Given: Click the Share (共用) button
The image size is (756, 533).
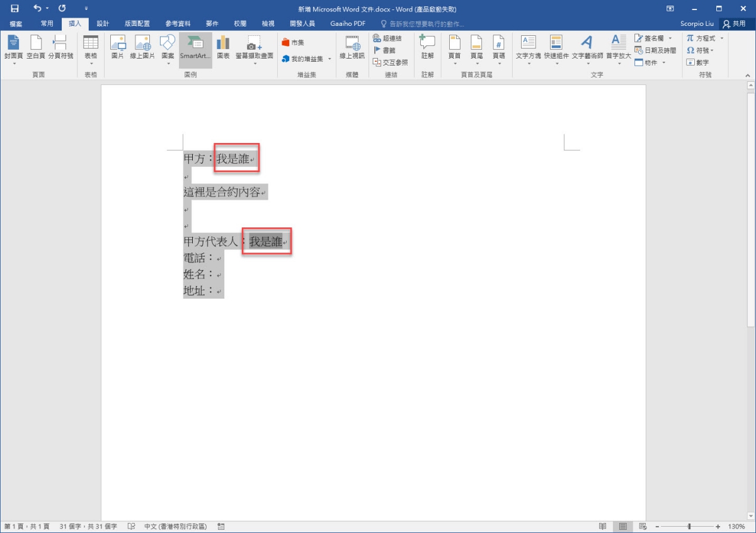Looking at the screenshot, I should pyautogui.click(x=735, y=24).
